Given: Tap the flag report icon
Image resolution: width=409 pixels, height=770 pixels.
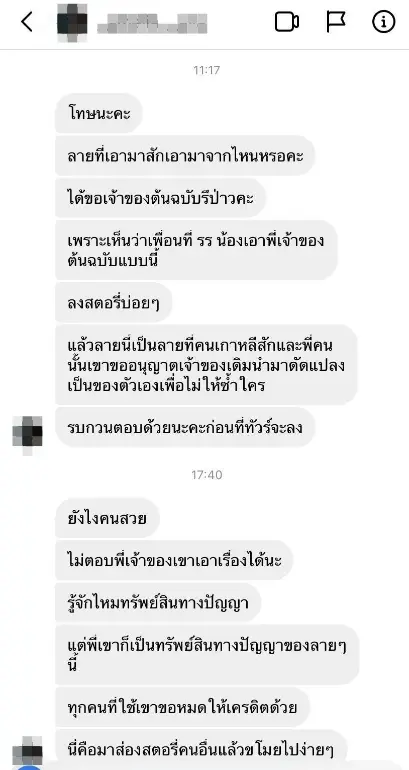Looking at the screenshot, I should [x=336, y=22].
